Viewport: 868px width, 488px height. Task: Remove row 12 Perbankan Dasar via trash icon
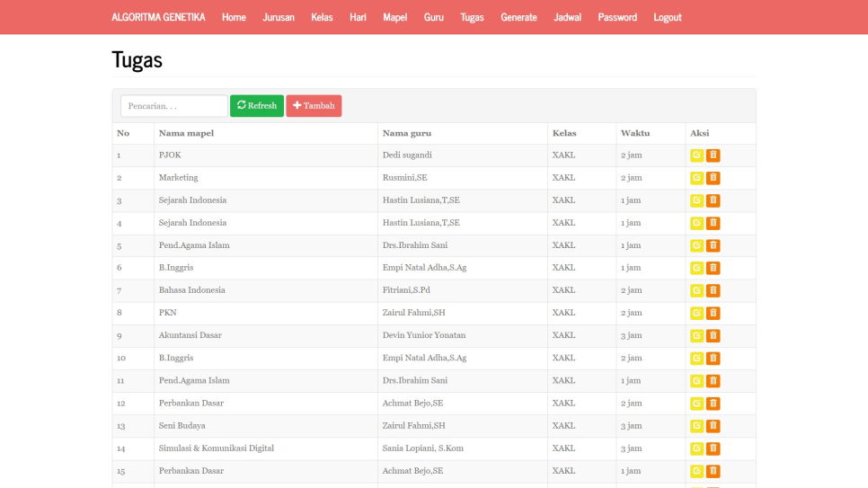713,404
